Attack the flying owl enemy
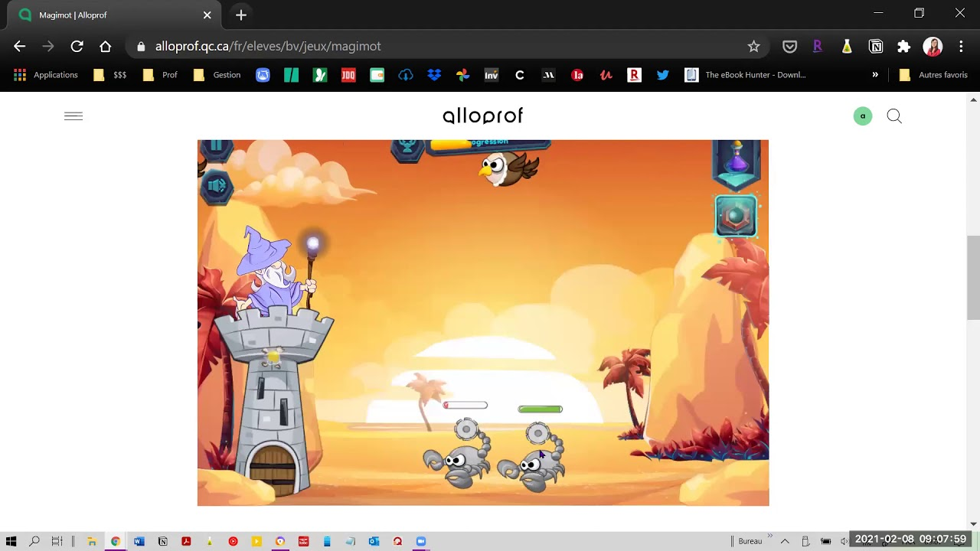 508,168
